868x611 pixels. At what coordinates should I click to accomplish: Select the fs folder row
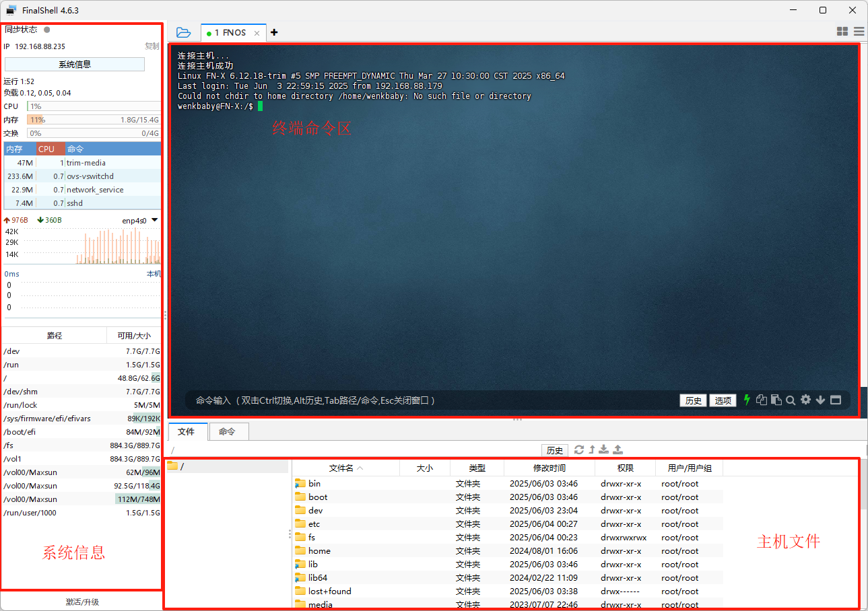coord(508,537)
